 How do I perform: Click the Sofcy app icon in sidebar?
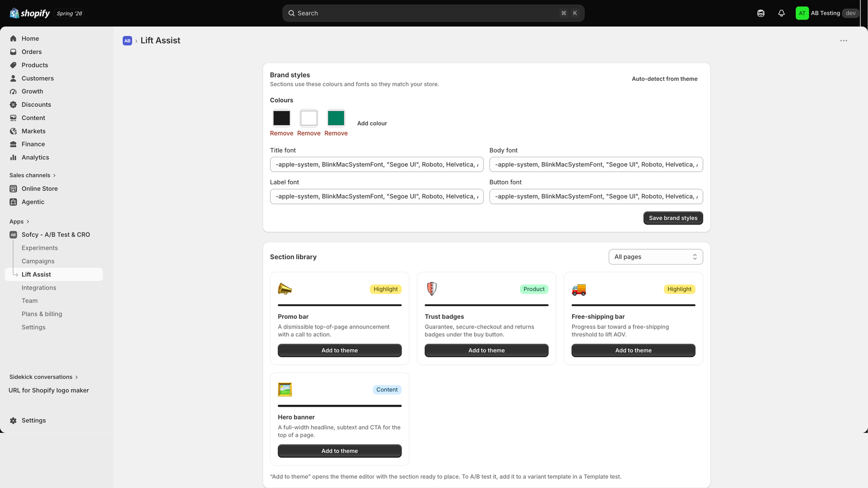click(x=13, y=235)
